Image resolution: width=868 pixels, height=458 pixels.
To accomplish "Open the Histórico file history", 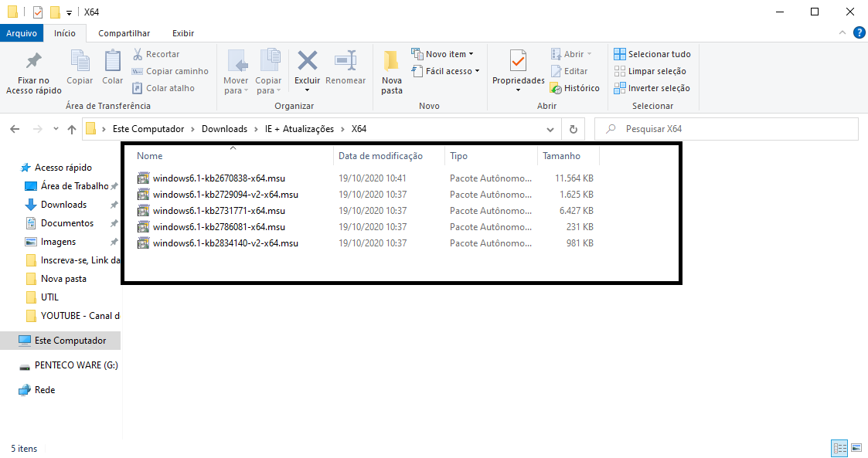I will coord(574,88).
